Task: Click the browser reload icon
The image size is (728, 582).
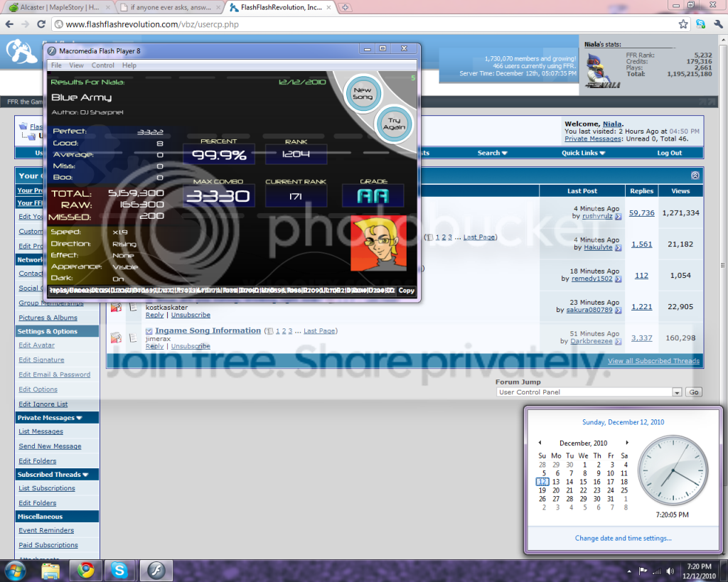Action: click(x=41, y=23)
